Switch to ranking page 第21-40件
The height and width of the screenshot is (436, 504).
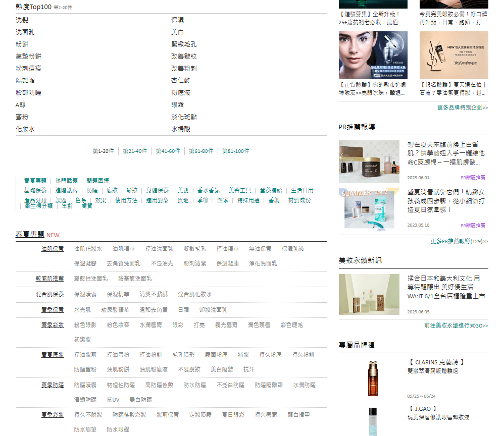[135, 151]
